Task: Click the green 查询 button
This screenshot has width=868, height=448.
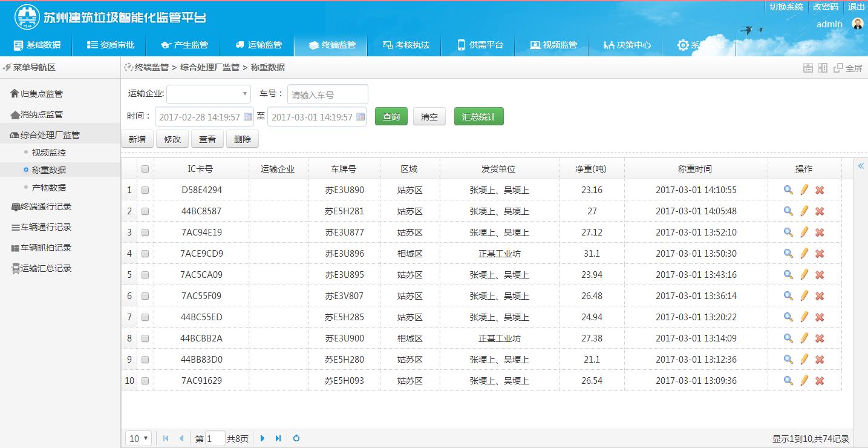Action: point(391,117)
